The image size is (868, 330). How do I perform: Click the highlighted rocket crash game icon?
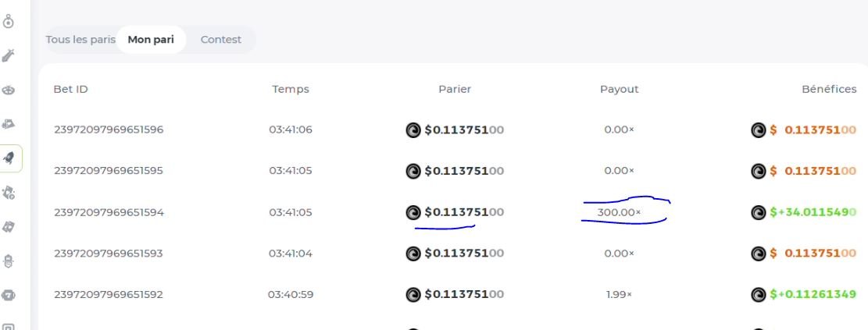point(11,158)
